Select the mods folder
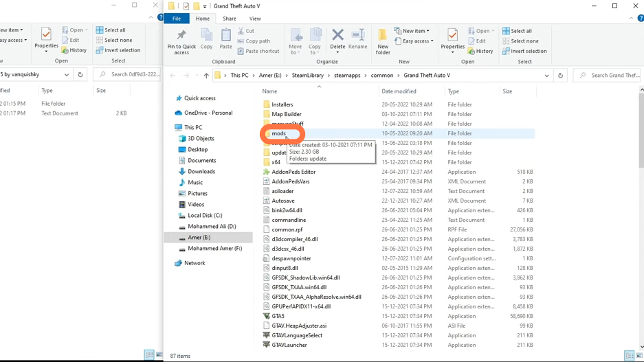This screenshot has width=644, height=362. click(278, 133)
